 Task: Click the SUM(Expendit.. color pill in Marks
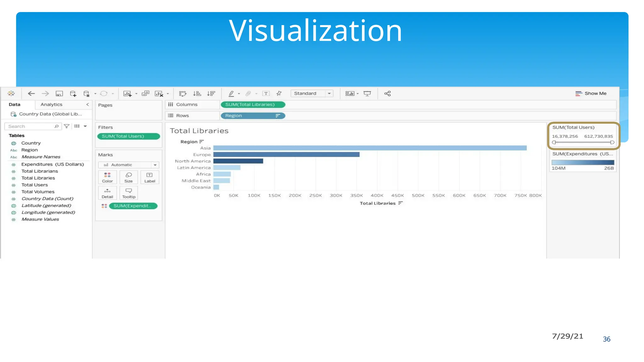coord(133,206)
